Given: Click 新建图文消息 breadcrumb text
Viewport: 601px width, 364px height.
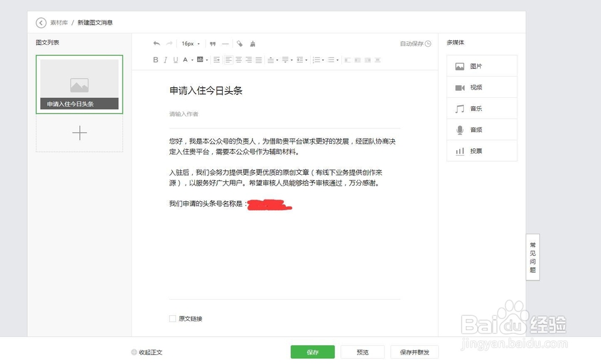Looking at the screenshot, I should click(95, 23).
